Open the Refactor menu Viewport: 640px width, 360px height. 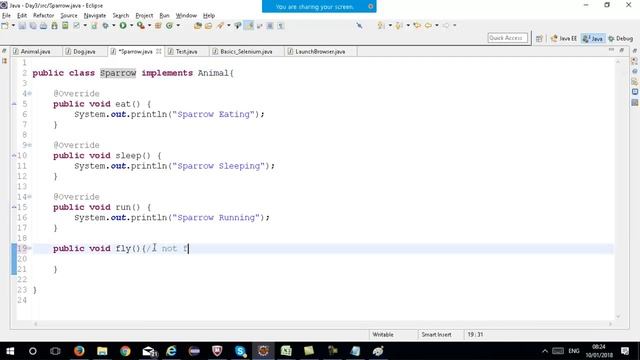point(43,16)
